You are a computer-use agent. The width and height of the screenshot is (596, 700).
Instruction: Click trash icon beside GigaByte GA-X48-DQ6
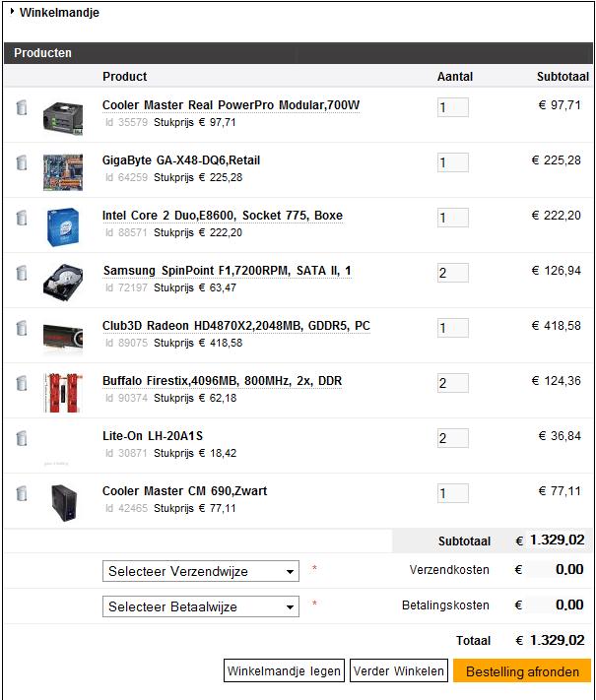[x=22, y=162]
